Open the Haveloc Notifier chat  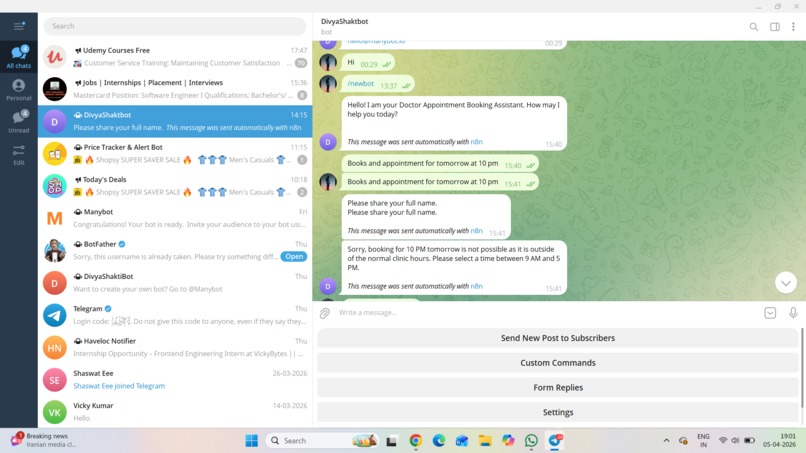pyautogui.click(x=175, y=347)
